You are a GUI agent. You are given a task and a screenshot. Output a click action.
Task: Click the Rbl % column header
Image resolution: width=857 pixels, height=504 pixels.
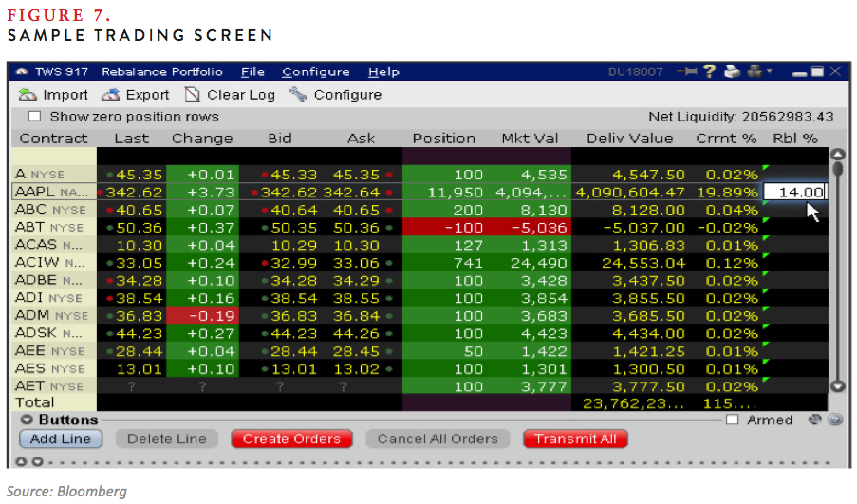(794, 139)
